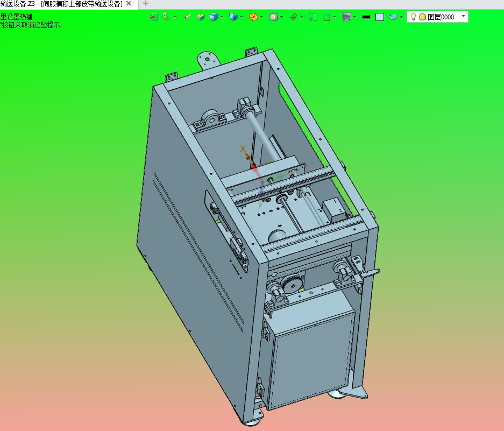
Task: Toggle the light bulb layer visibility
Action: click(413, 17)
